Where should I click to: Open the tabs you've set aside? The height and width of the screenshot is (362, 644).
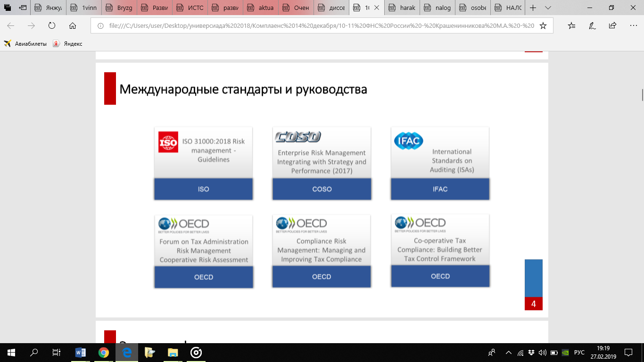8,8
